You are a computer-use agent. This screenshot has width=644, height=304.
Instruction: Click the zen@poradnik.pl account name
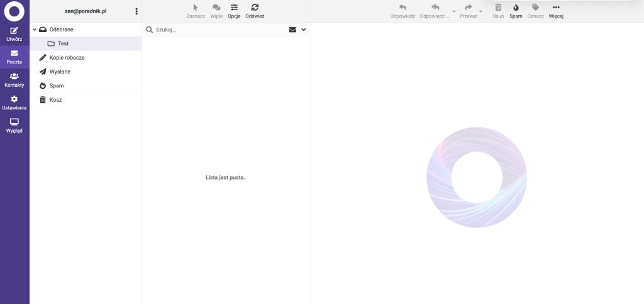86,11
